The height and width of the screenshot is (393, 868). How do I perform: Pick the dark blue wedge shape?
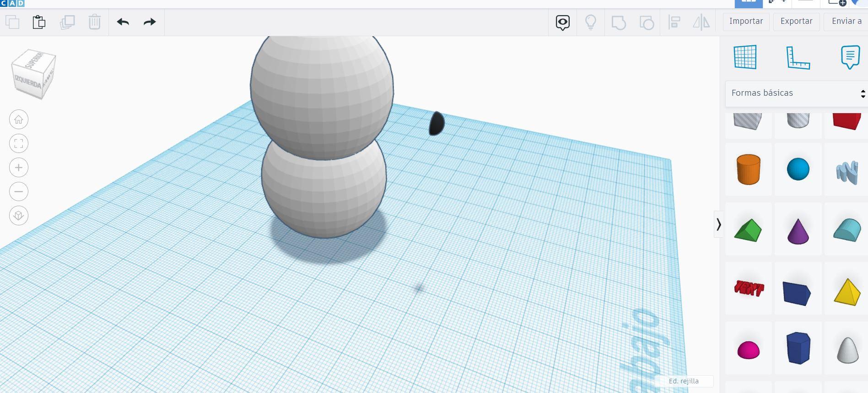797,293
